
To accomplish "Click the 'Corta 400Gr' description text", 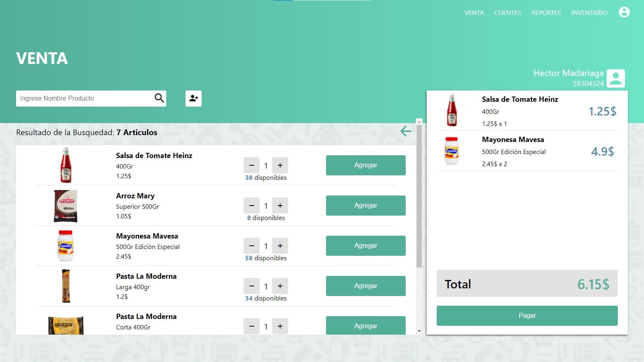I will [x=133, y=327].
